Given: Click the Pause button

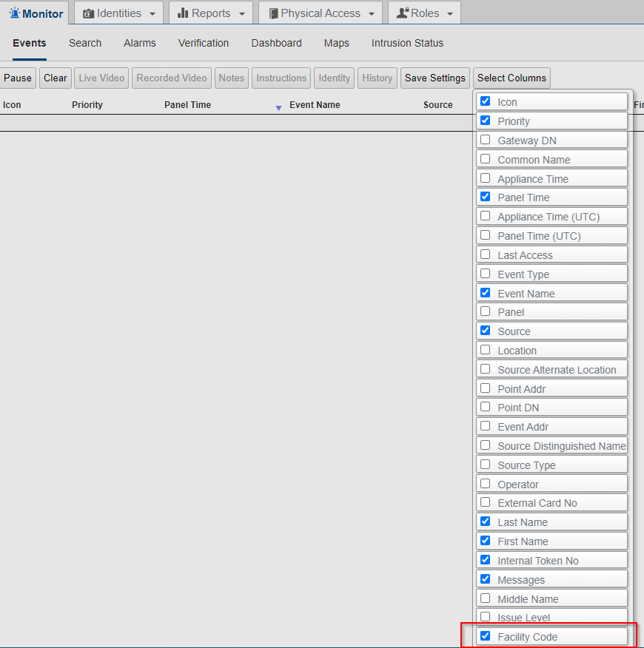Looking at the screenshot, I should click(18, 78).
